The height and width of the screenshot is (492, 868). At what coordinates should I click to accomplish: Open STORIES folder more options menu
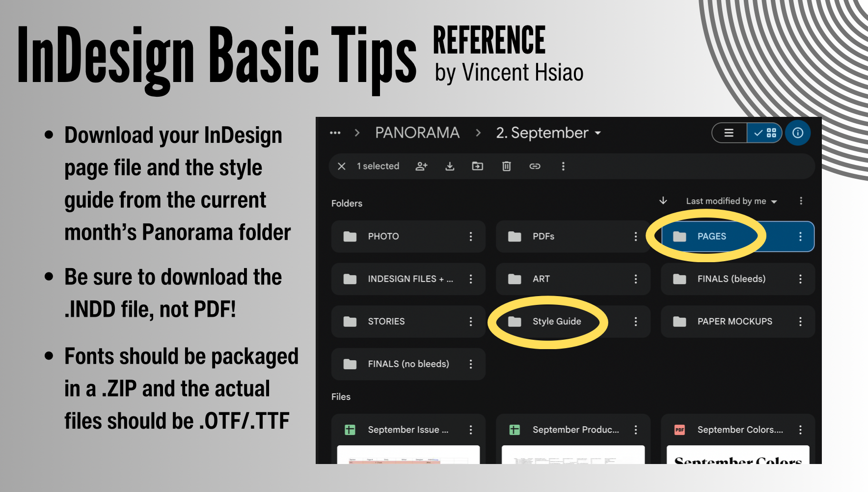(471, 322)
